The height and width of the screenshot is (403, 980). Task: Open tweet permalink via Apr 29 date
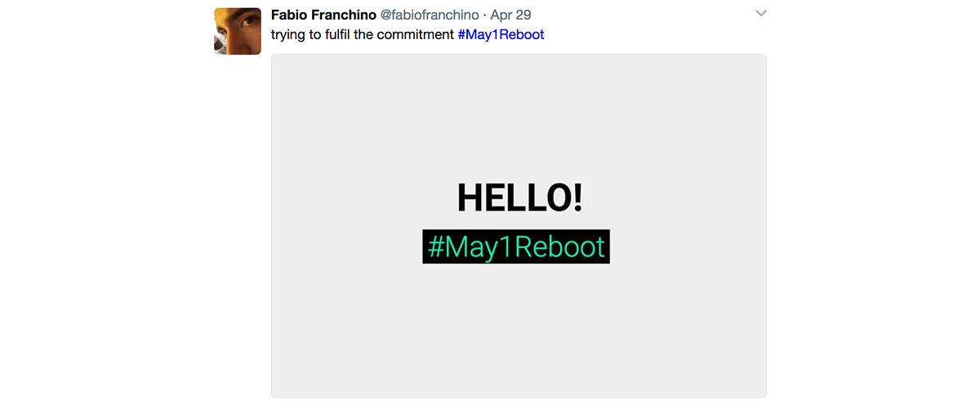point(510,15)
